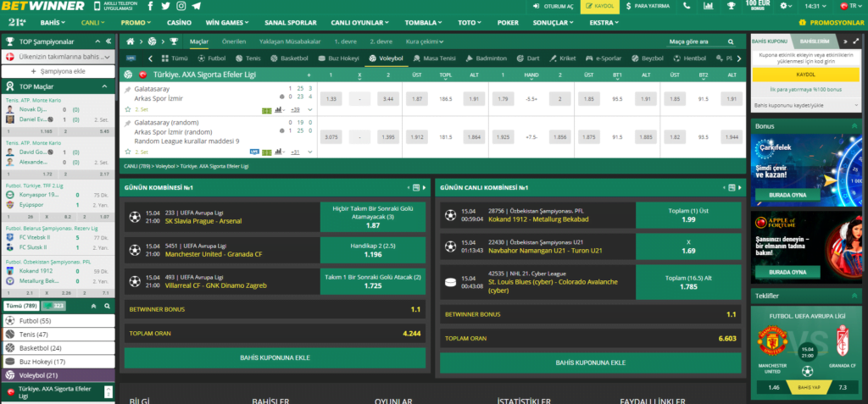Screen dimensions: 868x404
Task: Expand more markets chevron for Galatasaray first row
Action: [310, 109]
